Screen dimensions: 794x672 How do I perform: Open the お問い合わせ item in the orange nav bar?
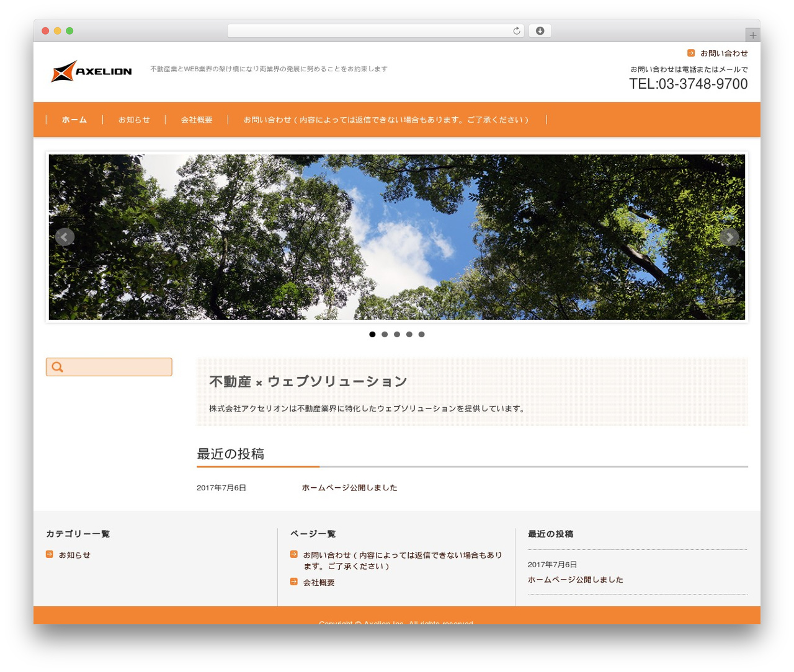[x=387, y=120]
